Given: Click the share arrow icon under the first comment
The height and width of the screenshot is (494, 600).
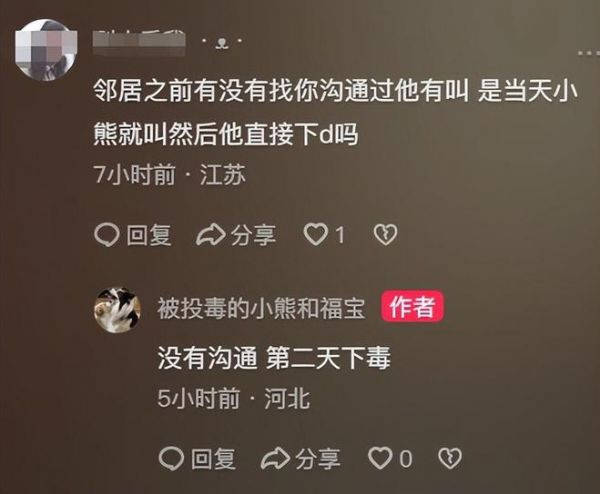Looking at the screenshot, I should pos(211,235).
